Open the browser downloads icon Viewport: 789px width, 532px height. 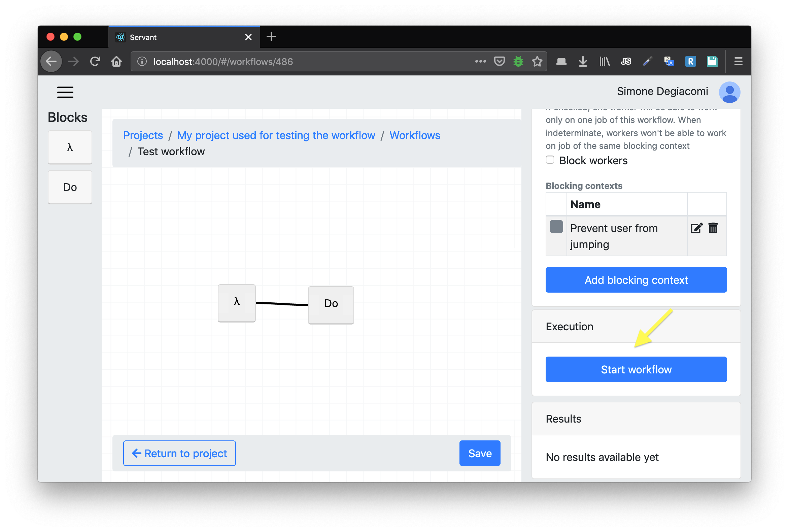pos(582,61)
